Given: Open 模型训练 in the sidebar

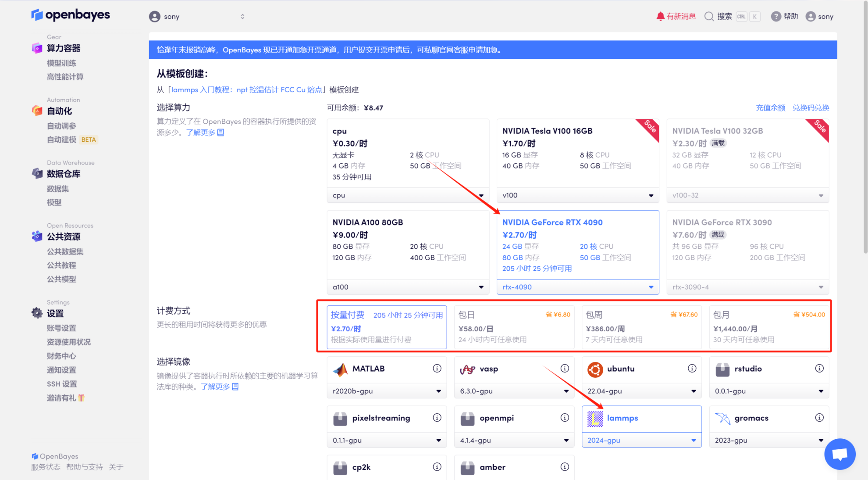Looking at the screenshot, I should coord(61,63).
